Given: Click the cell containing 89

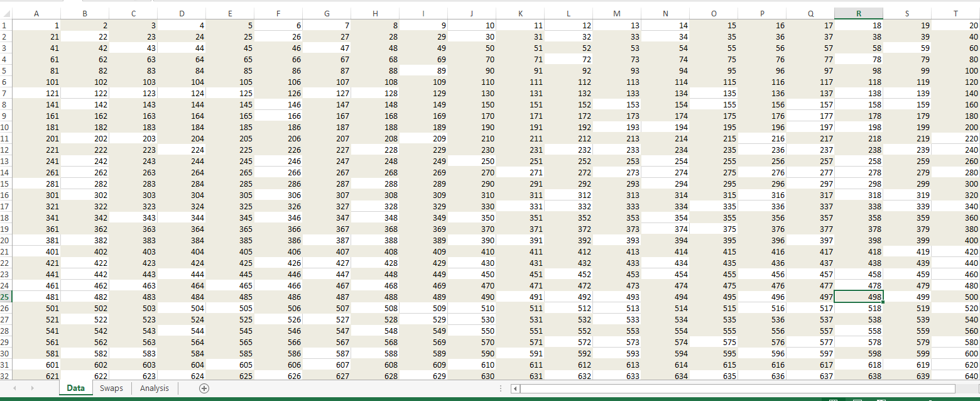Looking at the screenshot, I should [423, 70].
